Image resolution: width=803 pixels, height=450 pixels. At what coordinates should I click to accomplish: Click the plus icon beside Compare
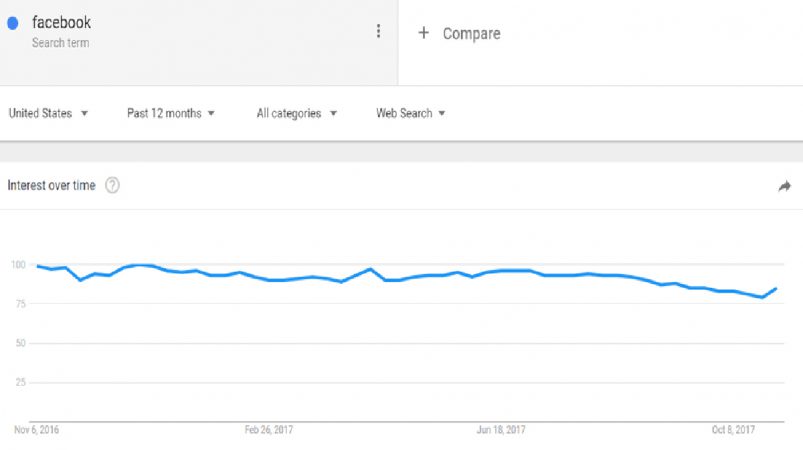[424, 33]
